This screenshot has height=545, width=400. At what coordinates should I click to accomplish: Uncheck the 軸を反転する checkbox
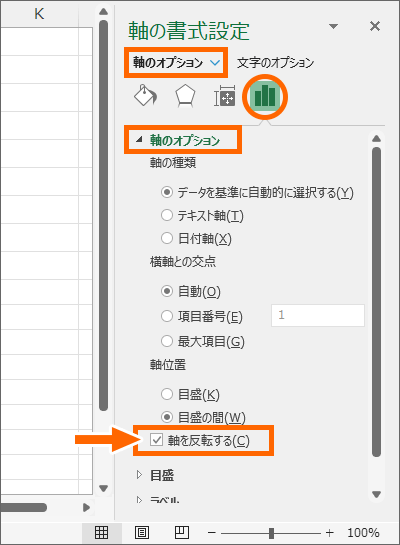(x=156, y=440)
